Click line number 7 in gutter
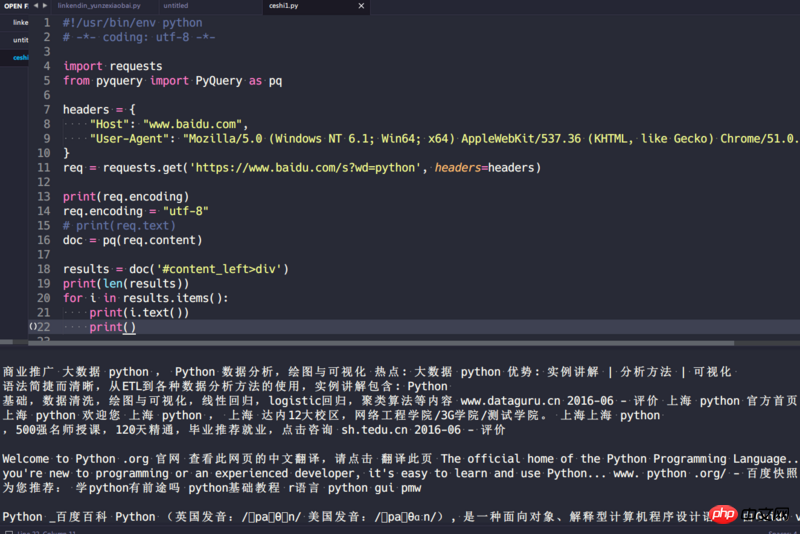The height and width of the screenshot is (534, 800). tap(46, 110)
